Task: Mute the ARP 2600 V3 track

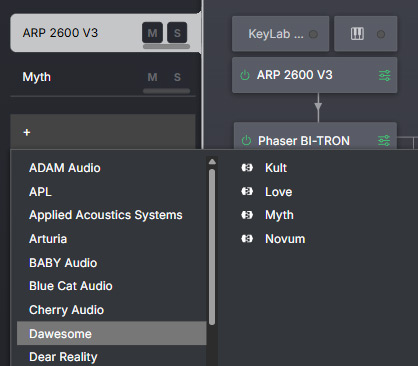Action: tap(152, 33)
